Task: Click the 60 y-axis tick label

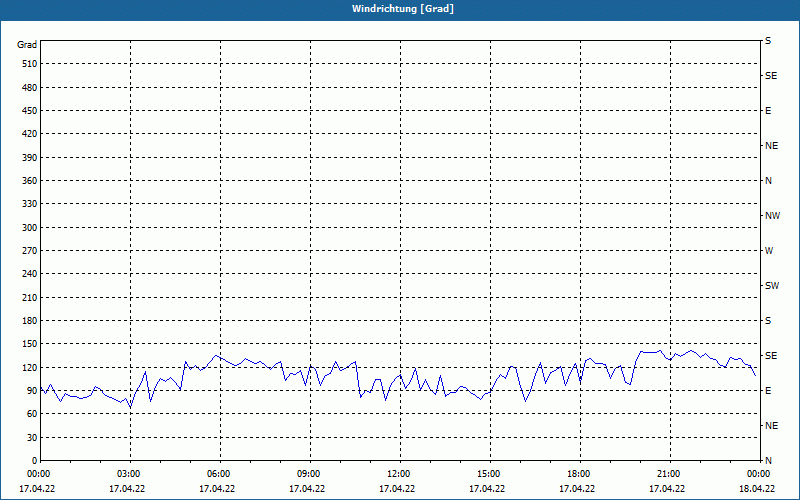Action: (32, 414)
